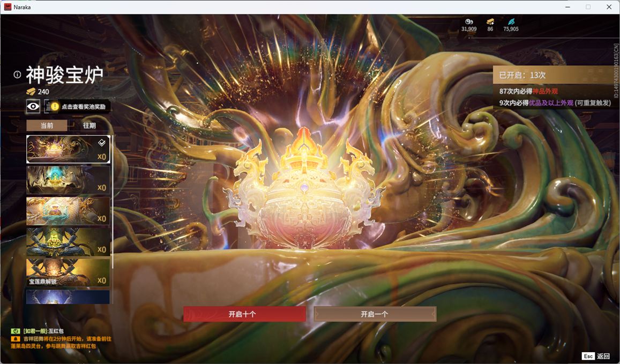Click the Naraka app icon in title bar

(x=8, y=7)
